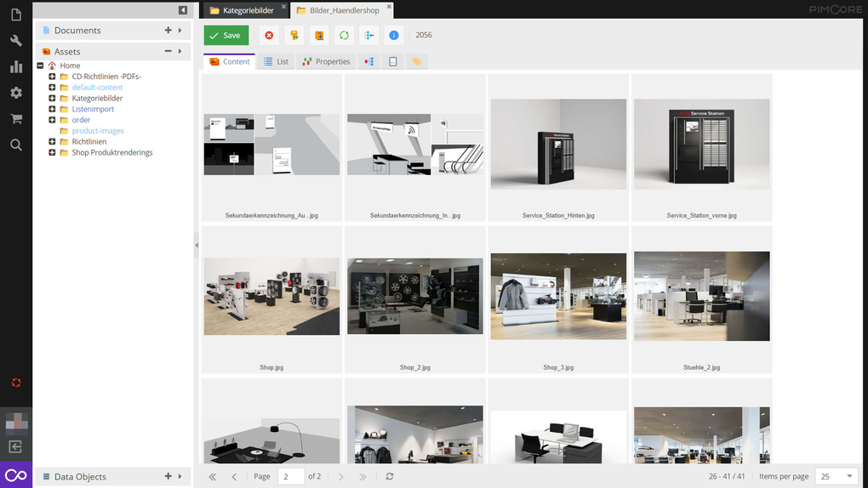Select the Home tree item
This screenshot has width=868, height=488.
70,65
